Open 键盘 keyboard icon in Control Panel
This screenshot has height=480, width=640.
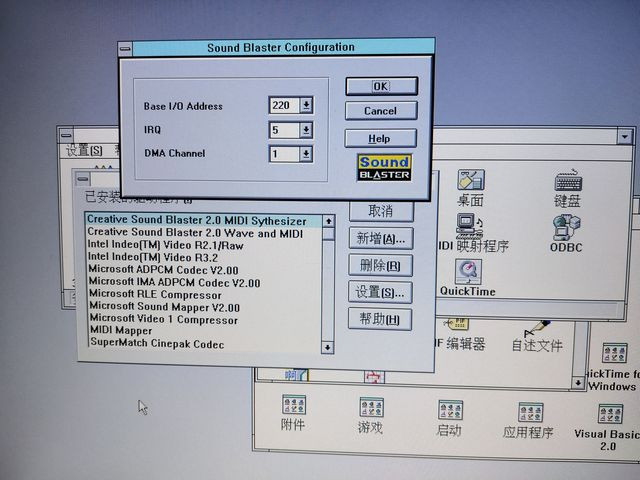[x=567, y=188]
